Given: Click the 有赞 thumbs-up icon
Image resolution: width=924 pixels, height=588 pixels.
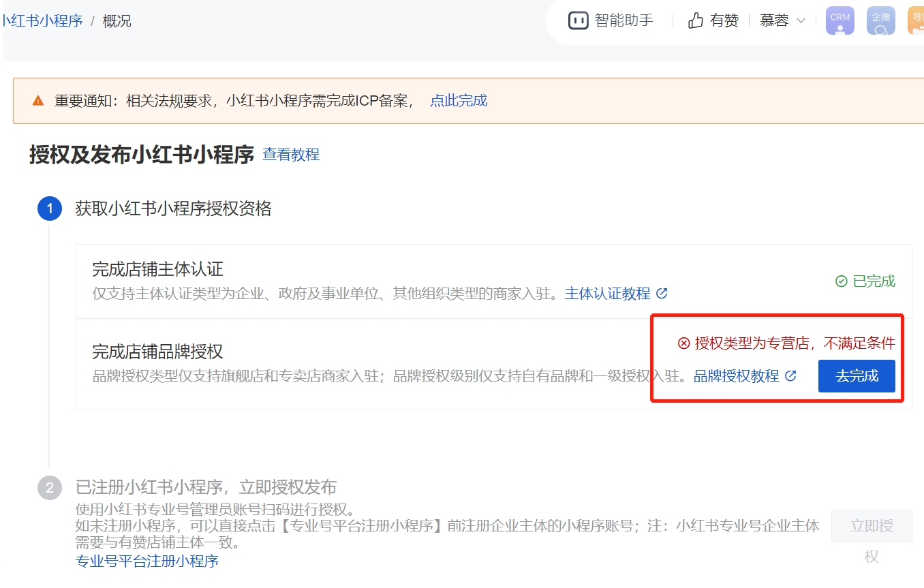Looking at the screenshot, I should [x=696, y=21].
